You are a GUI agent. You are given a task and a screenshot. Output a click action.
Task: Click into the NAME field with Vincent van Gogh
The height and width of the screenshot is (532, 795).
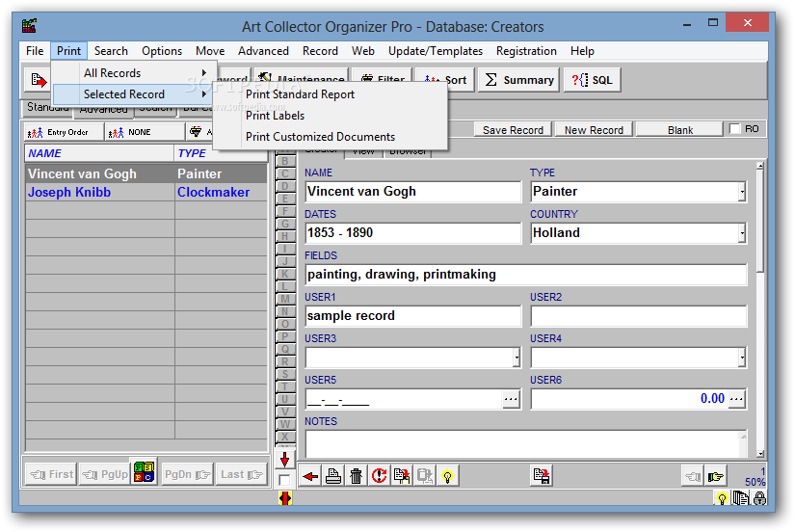tap(413, 192)
